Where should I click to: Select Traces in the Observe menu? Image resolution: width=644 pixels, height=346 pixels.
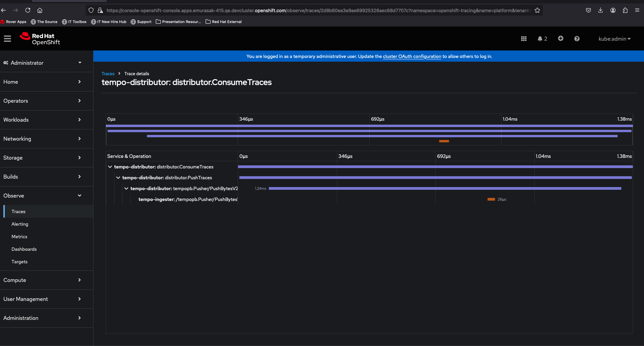[x=48, y=211]
